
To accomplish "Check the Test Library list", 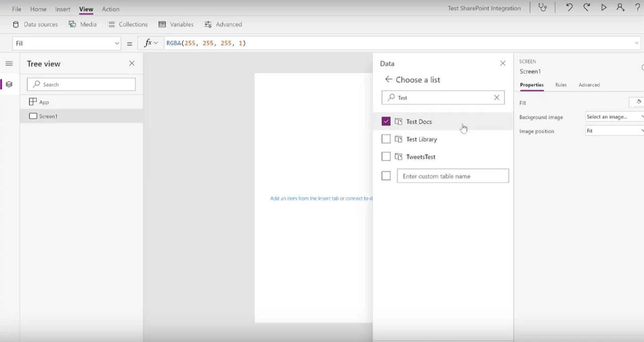I will (x=386, y=139).
